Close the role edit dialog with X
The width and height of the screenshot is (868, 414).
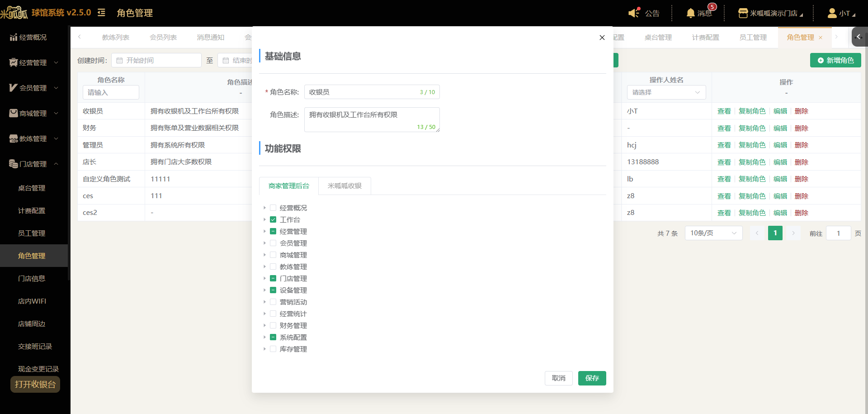(602, 38)
